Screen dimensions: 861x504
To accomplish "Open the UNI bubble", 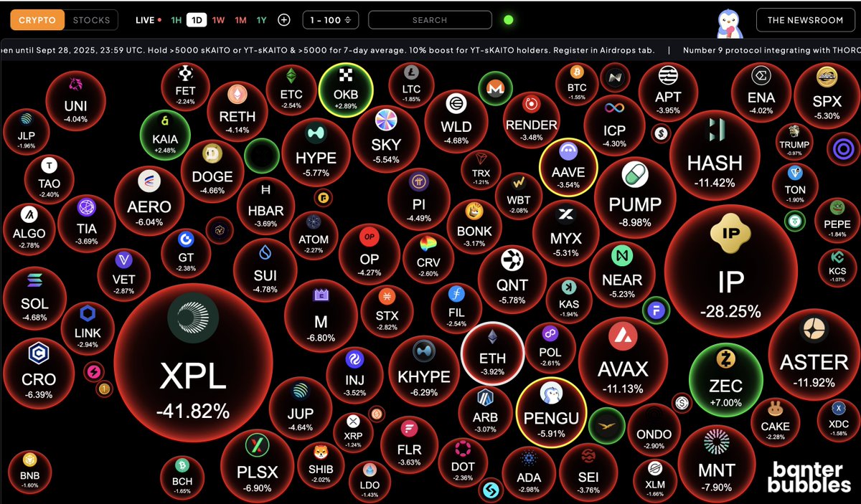I will 75,101.
